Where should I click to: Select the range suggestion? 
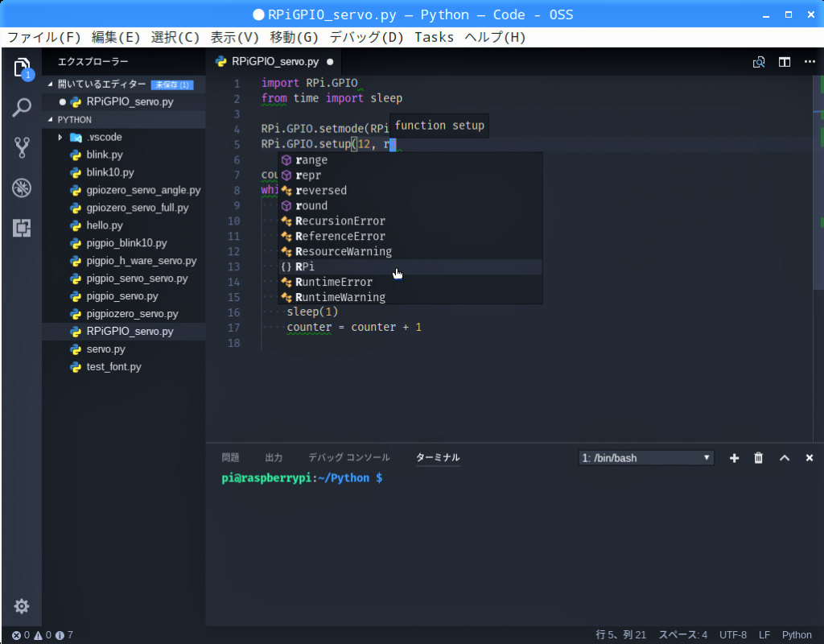click(x=410, y=160)
